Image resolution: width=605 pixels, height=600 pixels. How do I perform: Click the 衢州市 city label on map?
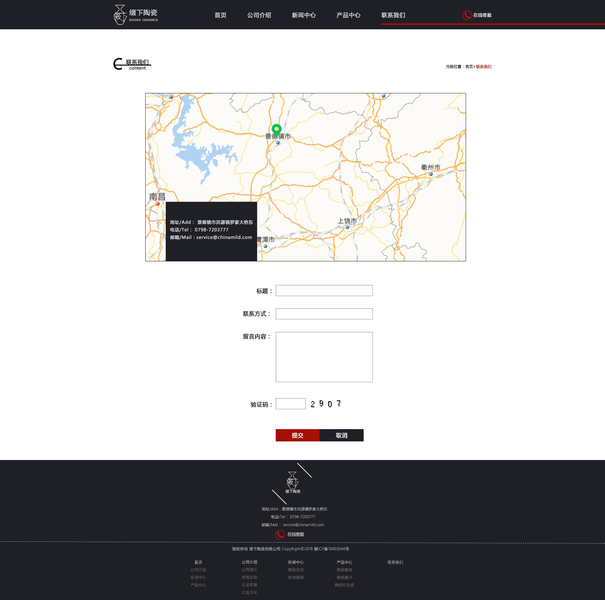[x=431, y=167]
